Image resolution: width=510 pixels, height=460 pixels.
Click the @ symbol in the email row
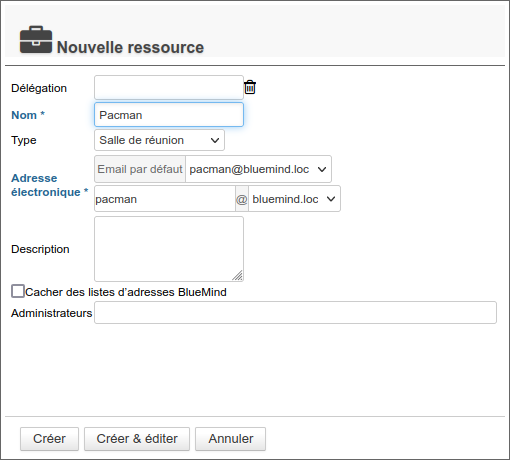click(x=242, y=199)
